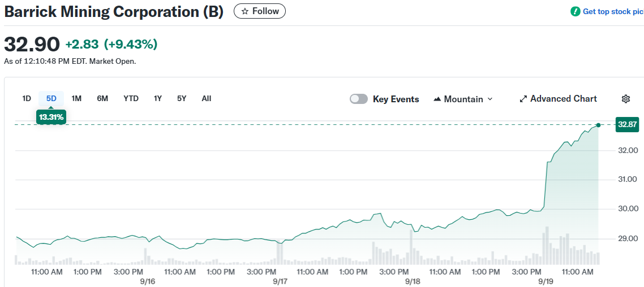The height and width of the screenshot is (287, 644).
Task: Toggle the Key Events switch
Action: click(x=359, y=99)
